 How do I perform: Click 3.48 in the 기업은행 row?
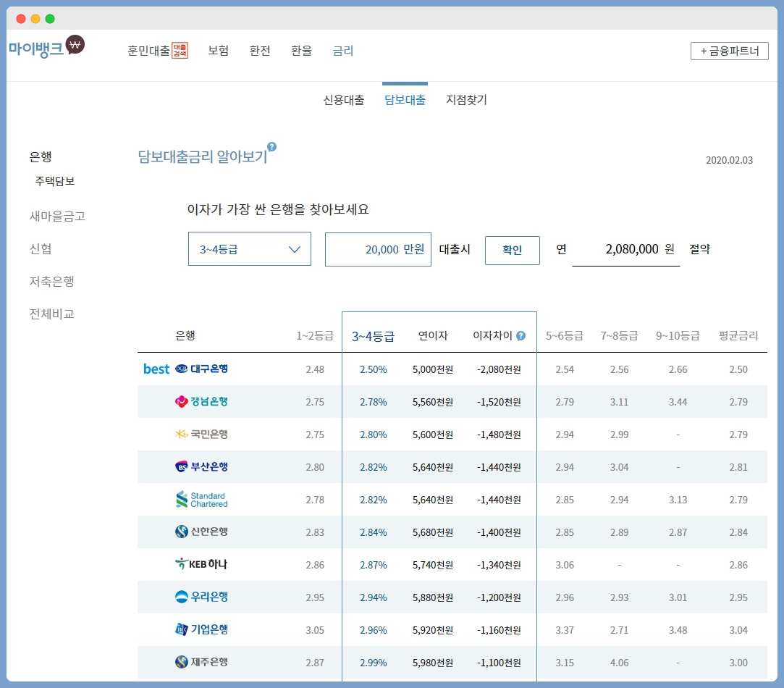(x=678, y=630)
